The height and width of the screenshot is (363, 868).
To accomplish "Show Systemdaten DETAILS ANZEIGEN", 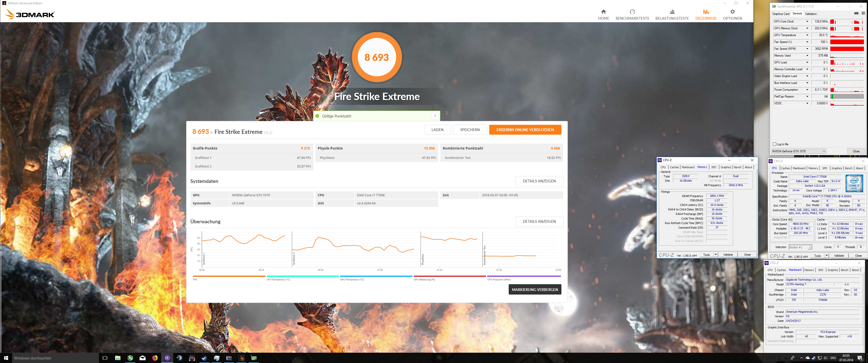I will (539, 181).
